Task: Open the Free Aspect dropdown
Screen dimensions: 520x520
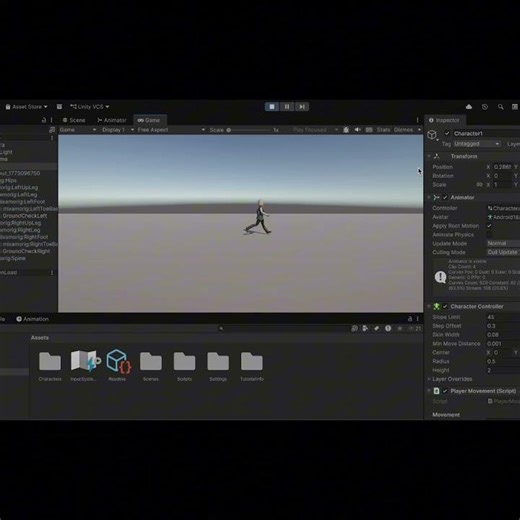Action: pos(171,130)
